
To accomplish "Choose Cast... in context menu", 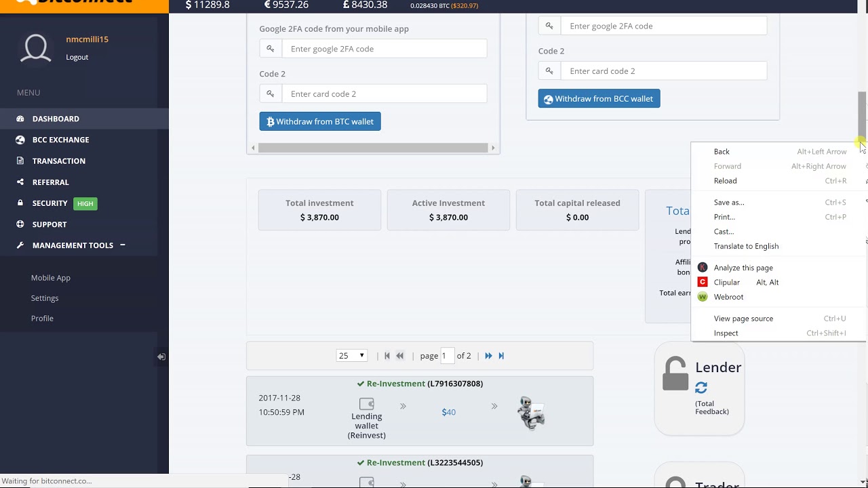I will click(x=779, y=232).
